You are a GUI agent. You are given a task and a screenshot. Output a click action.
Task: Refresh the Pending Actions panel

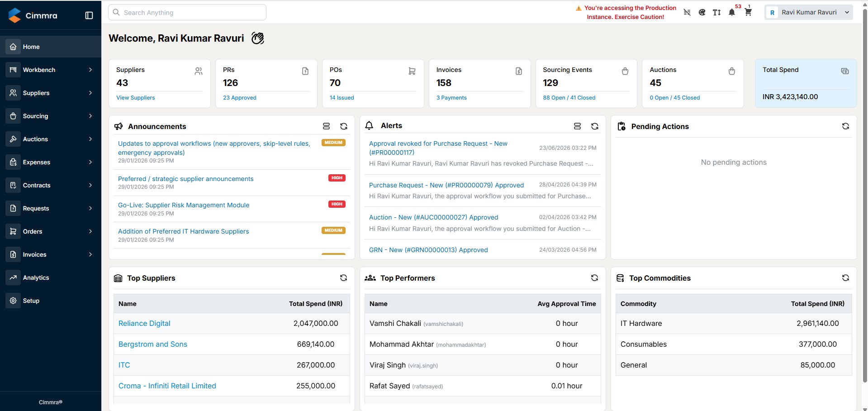pos(845,126)
